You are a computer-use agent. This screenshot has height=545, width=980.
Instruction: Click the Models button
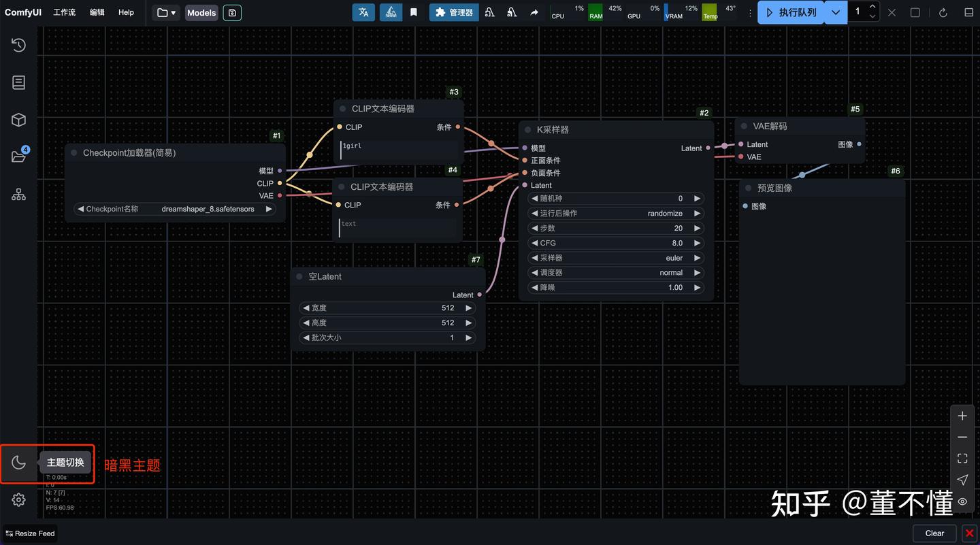click(201, 12)
